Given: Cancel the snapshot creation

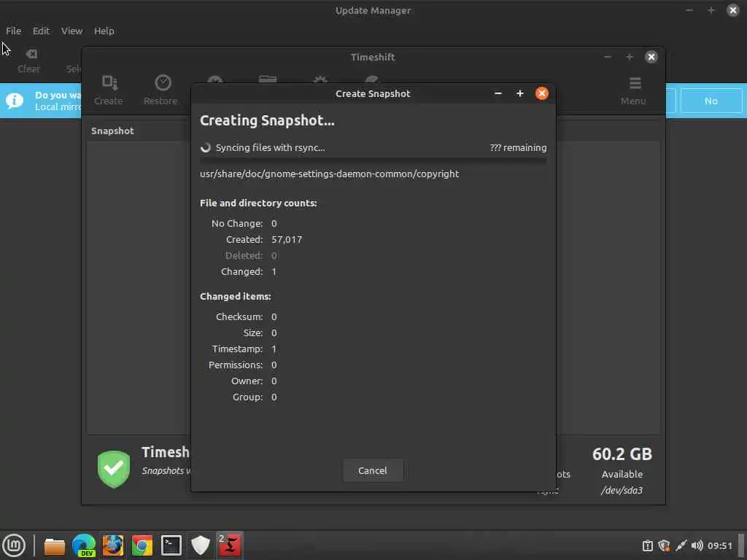Looking at the screenshot, I should pyautogui.click(x=373, y=470).
